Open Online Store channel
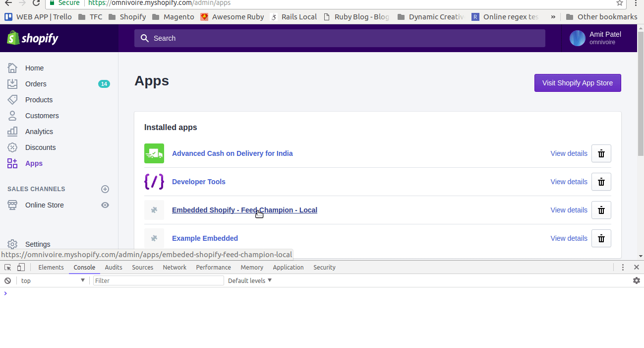644x348 pixels. point(44,205)
